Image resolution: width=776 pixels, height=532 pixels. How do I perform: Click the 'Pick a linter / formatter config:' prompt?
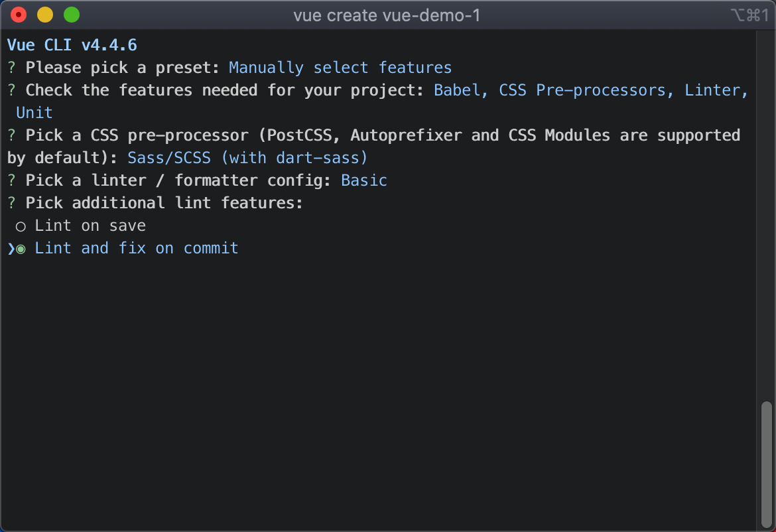coord(178,180)
